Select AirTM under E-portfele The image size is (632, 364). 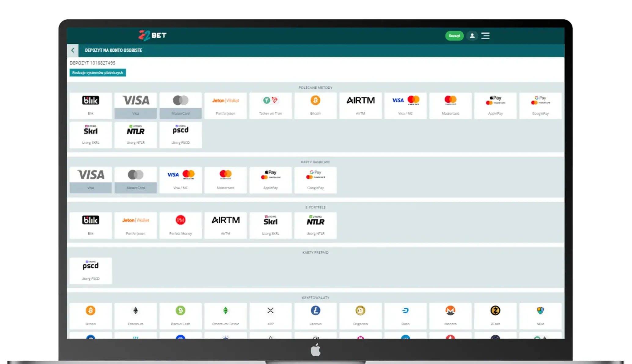click(226, 225)
